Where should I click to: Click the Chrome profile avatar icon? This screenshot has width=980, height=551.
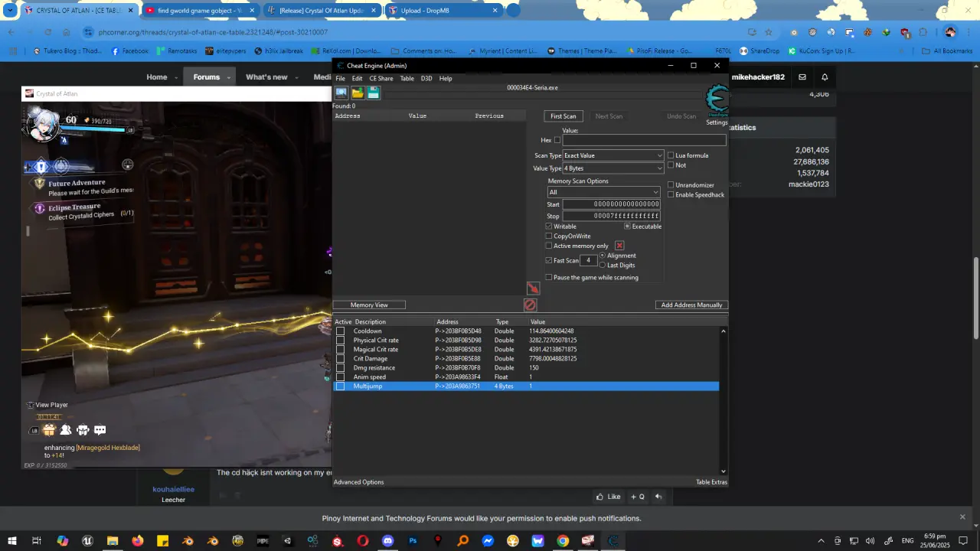(x=950, y=32)
